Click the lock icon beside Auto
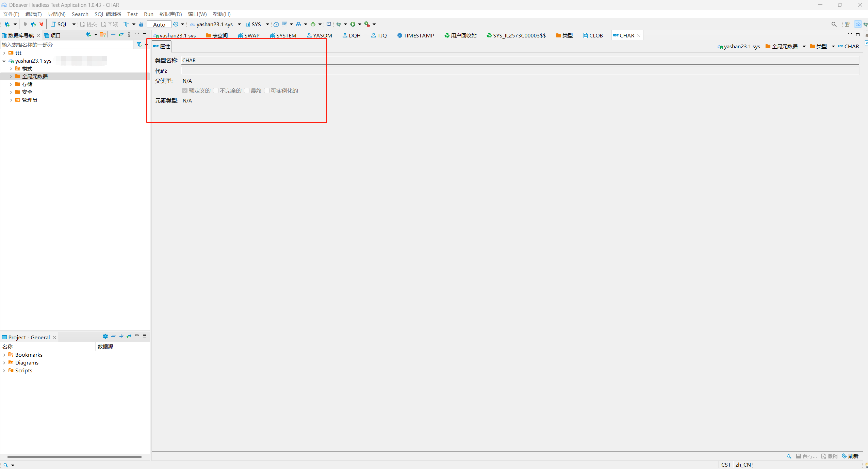 [x=141, y=24]
